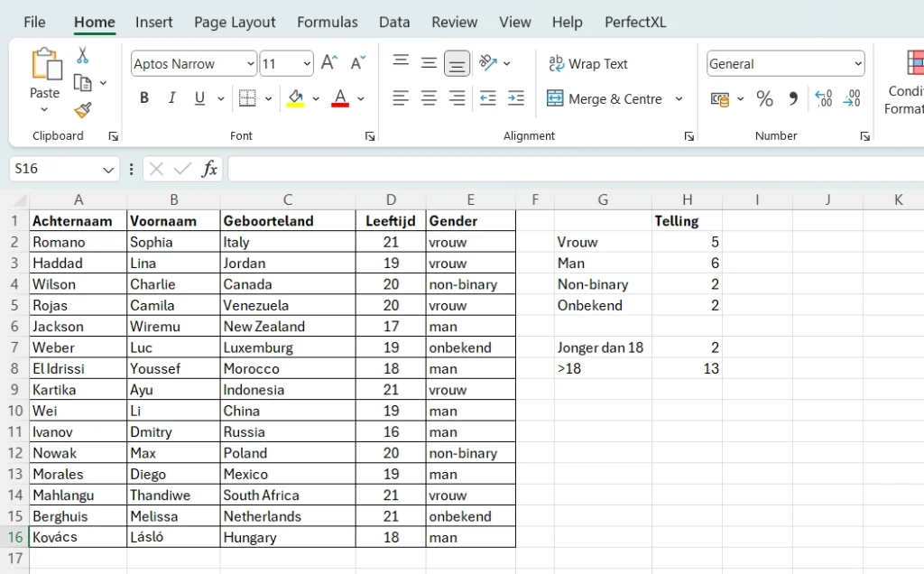Screen dimensions: 924x574
Task: Apply Comma number style
Action: [x=792, y=99]
